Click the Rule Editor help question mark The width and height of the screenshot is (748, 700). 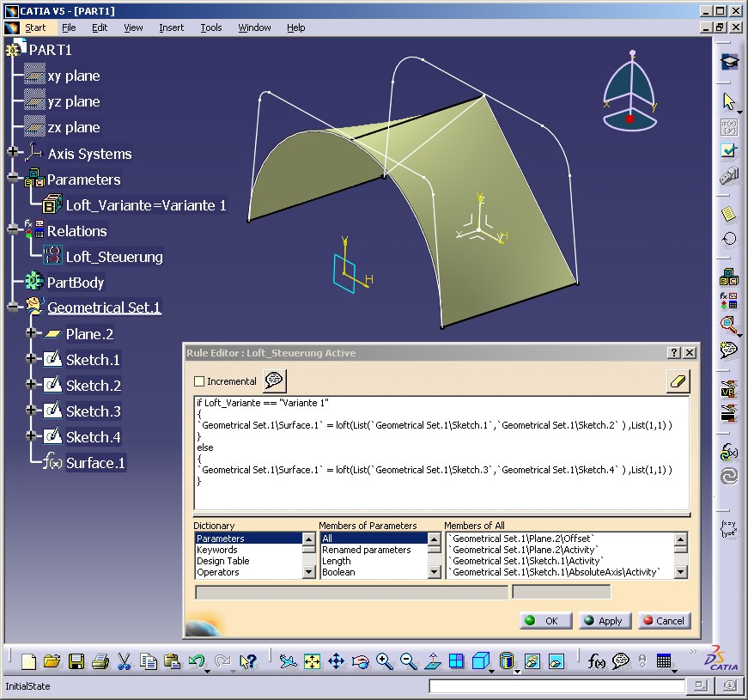(673, 353)
